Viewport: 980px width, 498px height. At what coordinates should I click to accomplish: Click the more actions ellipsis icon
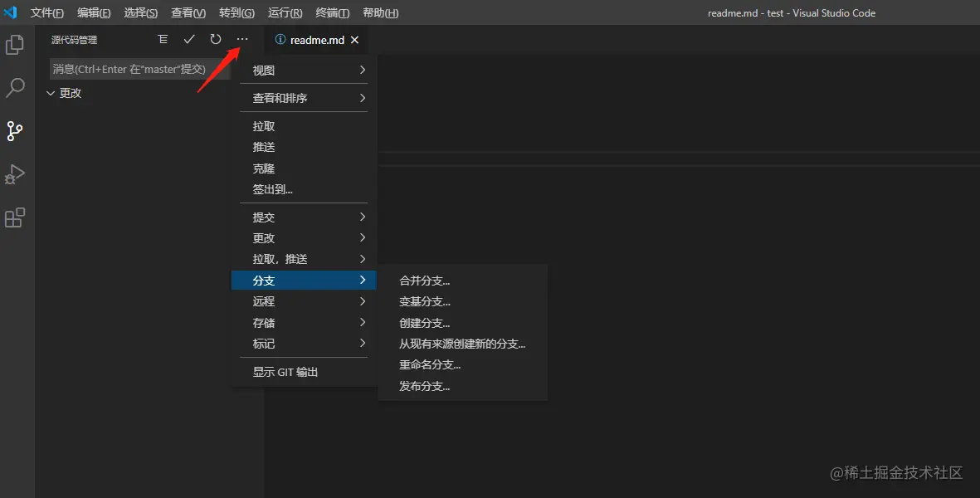click(242, 39)
